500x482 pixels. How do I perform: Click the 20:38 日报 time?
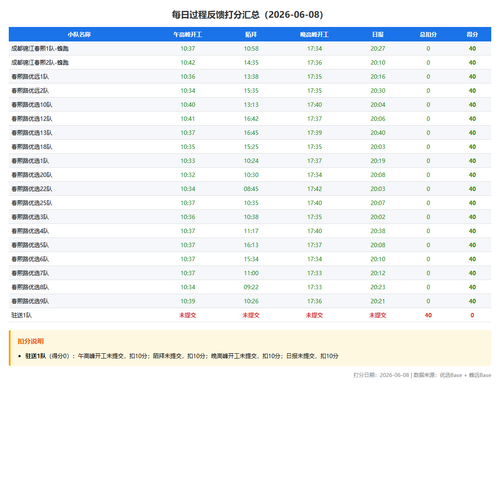[x=378, y=231]
